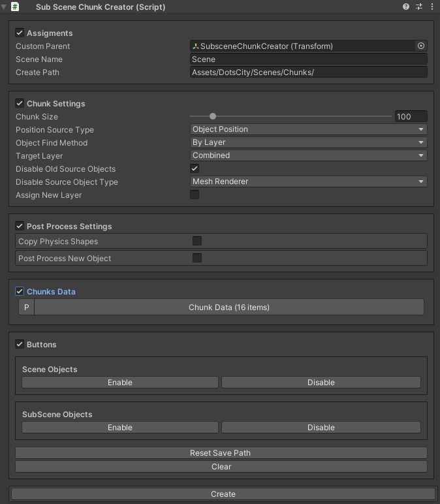The width and height of the screenshot is (440, 504).
Task: Click Disable under Scene Objects
Action: point(321,382)
